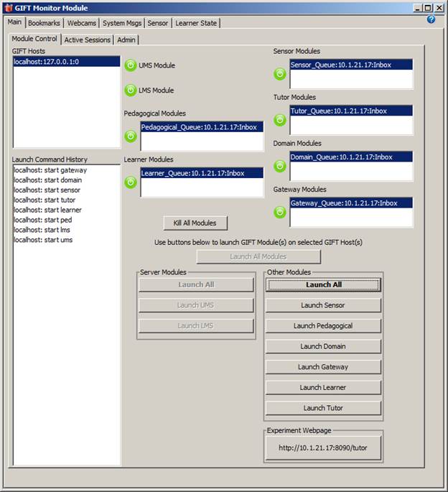This screenshot has width=448, height=492.
Task: Select 'localhost: start learner' history row
Action: (x=67, y=210)
